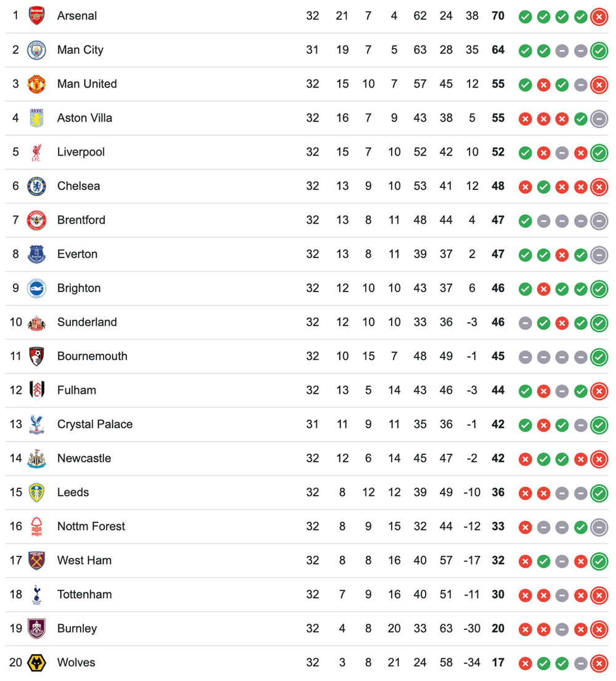This screenshot has height=681, width=616.
Task: Open the Newcastle team link
Action: [84, 458]
